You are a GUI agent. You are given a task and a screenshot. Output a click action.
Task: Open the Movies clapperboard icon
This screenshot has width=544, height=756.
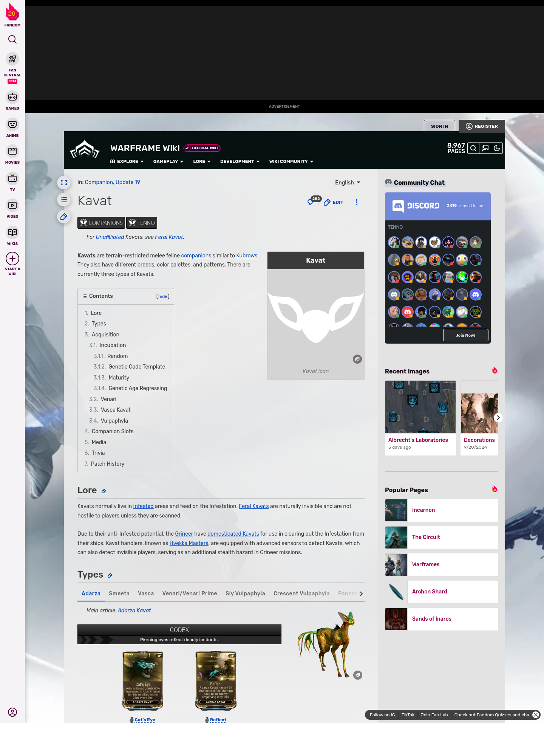pos(12,151)
